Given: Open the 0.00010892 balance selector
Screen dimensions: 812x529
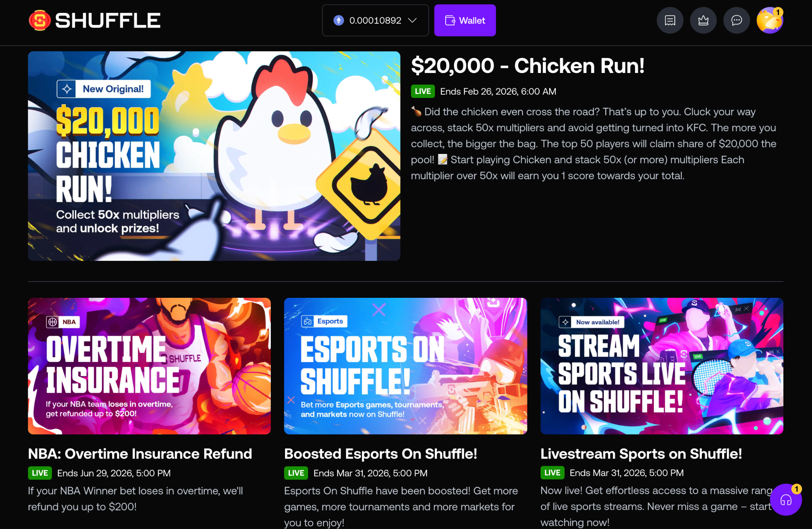Looking at the screenshot, I should (x=375, y=20).
